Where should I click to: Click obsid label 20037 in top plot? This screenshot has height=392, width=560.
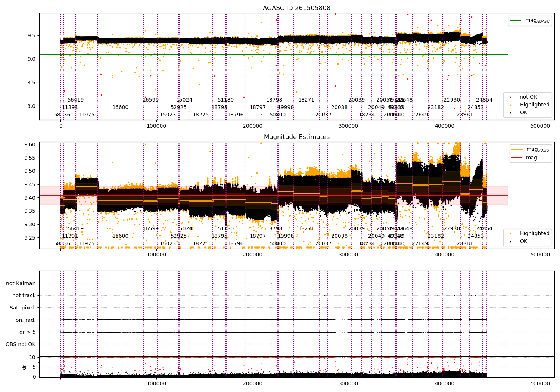(x=323, y=115)
